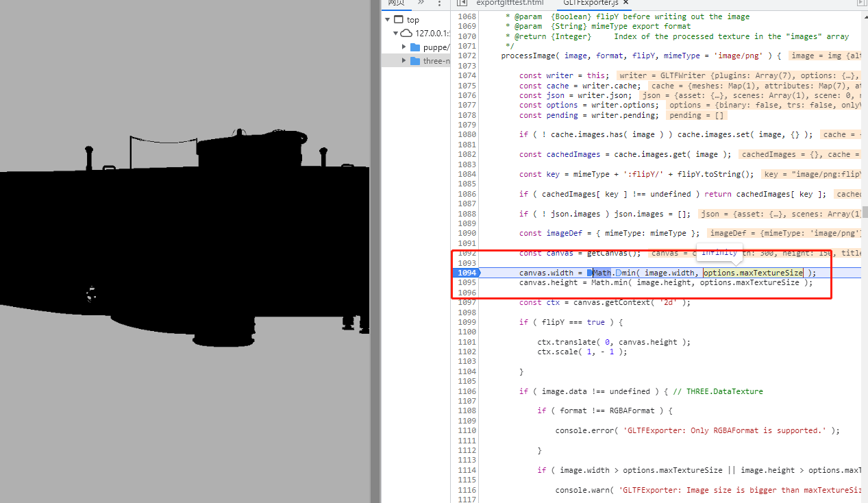868x503 pixels.
Task: Select the highlighted options.maxTextureSize expression
Action: [752, 272]
